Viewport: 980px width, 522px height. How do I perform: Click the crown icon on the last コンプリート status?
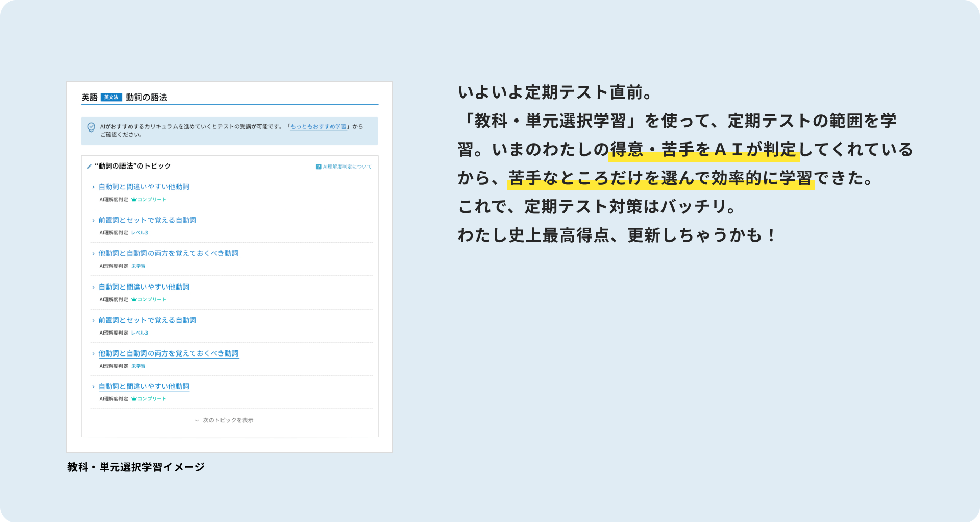click(x=134, y=399)
